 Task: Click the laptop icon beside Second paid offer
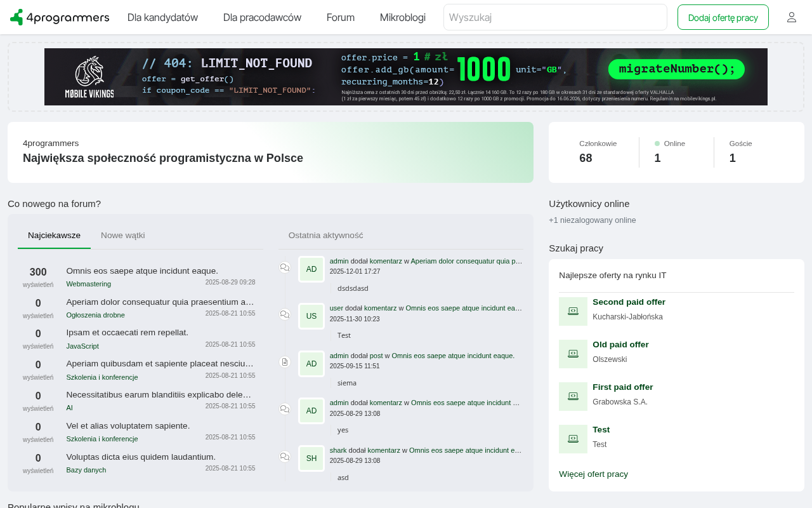[x=573, y=311]
